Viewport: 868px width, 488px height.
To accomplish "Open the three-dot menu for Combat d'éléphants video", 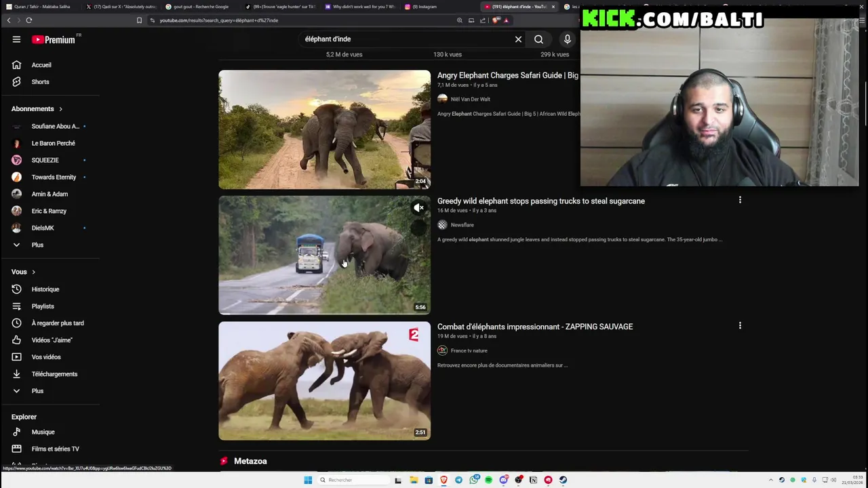I will point(740,325).
